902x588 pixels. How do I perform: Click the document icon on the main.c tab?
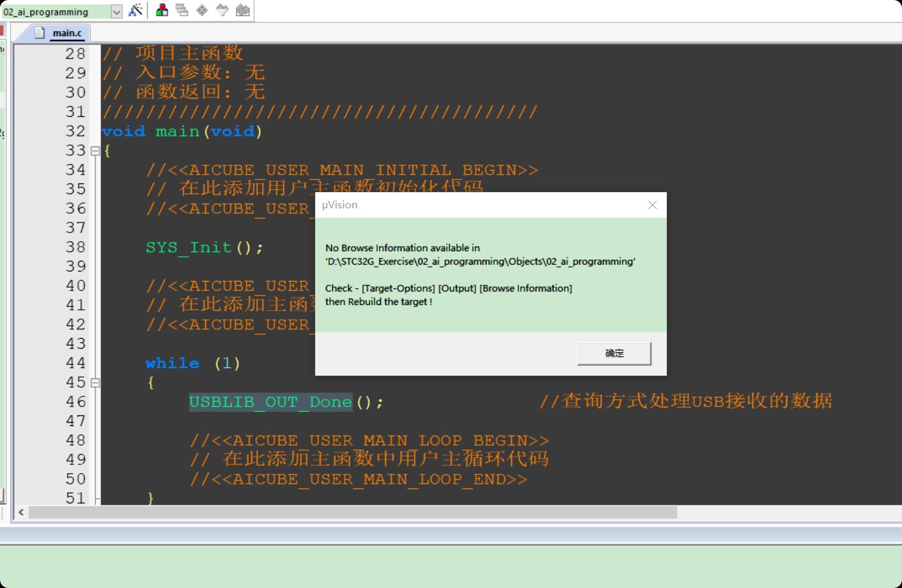point(40,32)
